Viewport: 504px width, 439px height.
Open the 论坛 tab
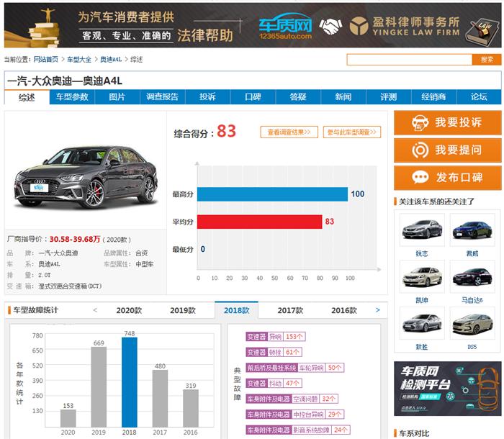click(479, 97)
